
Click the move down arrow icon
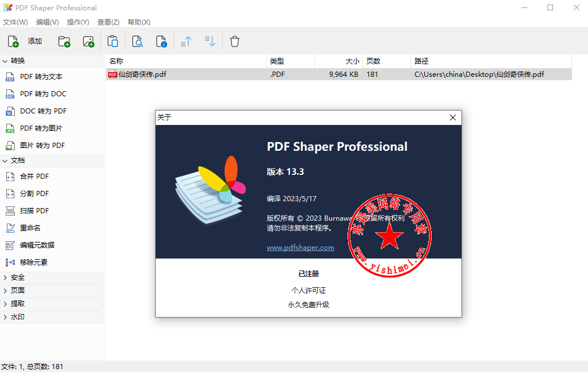210,41
